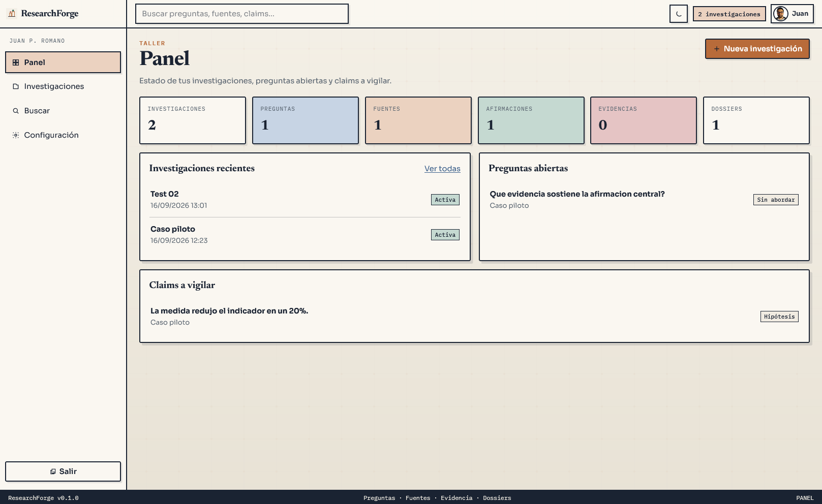
Task: Click the Buscar magnifier icon
Action: [16, 111]
